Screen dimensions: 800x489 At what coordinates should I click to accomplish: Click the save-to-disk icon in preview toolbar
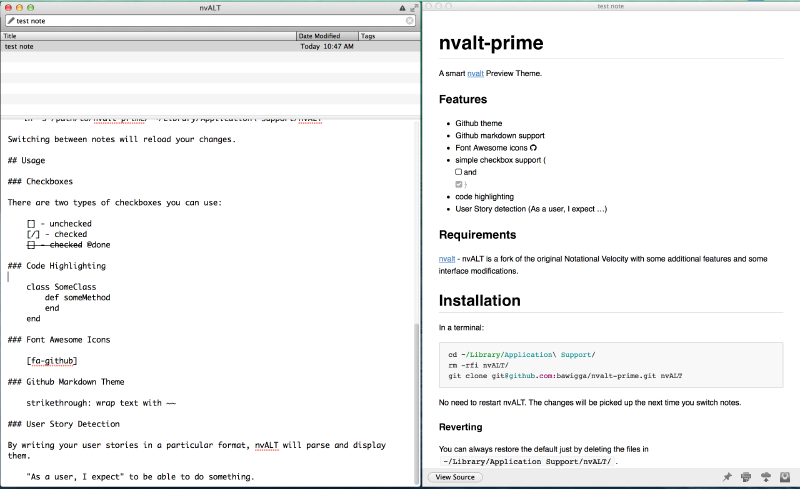click(x=785, y=477)
